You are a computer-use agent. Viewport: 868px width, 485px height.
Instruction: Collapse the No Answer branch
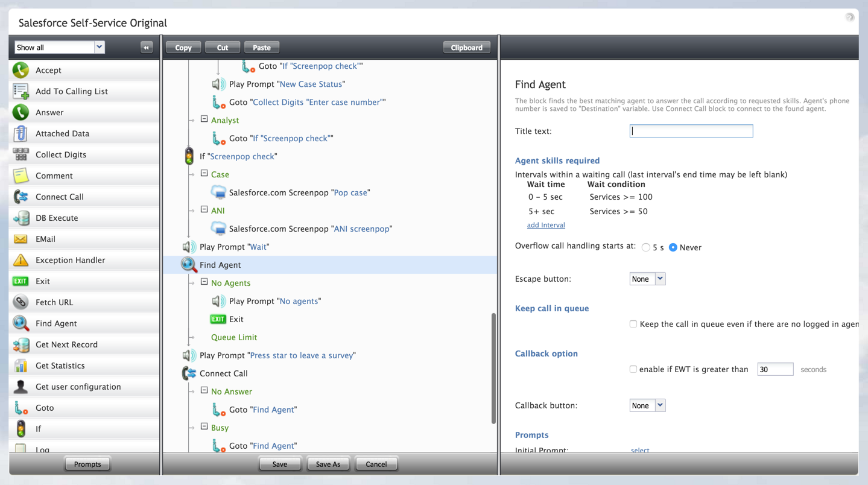point(204,391)
